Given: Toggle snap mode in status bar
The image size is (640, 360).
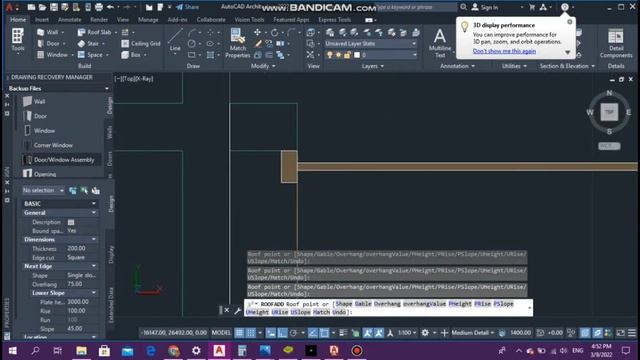Looking at the screenshot, I should (251, 333).
